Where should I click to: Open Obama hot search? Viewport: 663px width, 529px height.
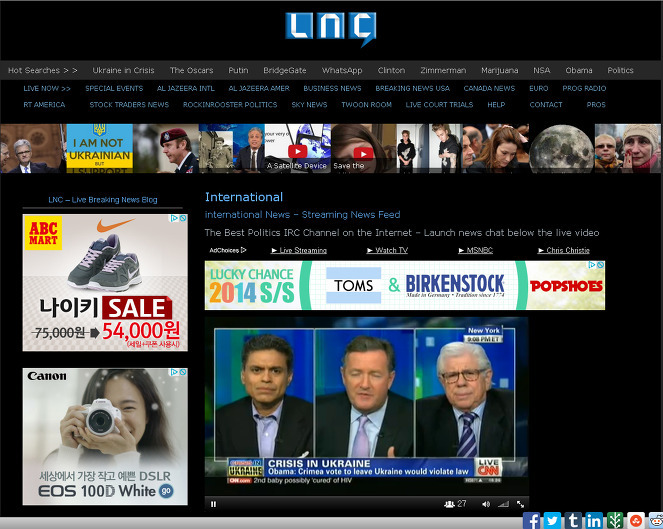579,70
